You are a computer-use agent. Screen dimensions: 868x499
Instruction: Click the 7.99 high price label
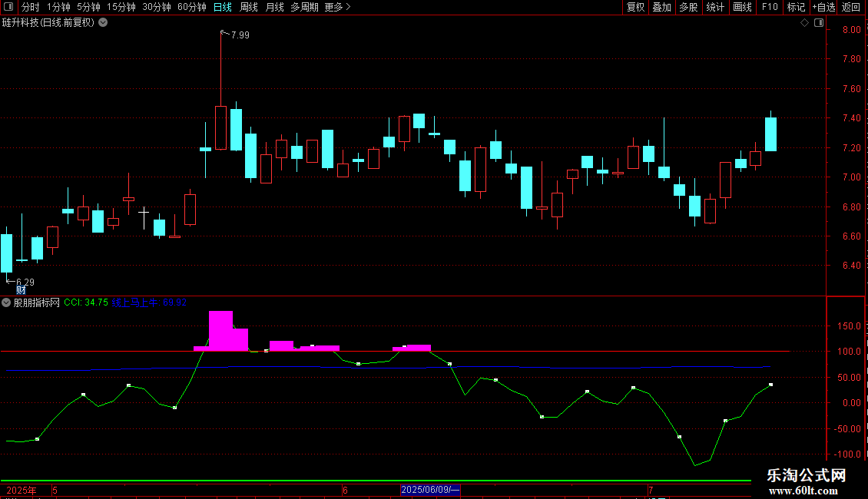pyautogui.click(x=240, y=35)
